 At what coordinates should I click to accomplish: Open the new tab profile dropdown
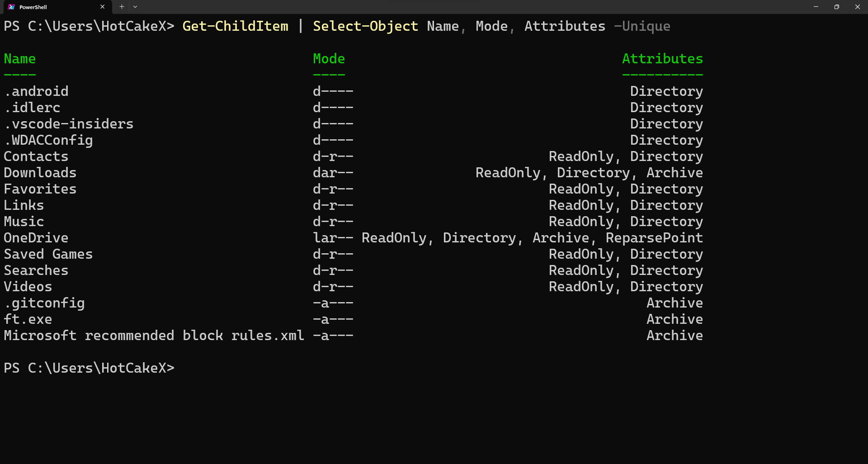pyautogui.click(x=135, y=7)
